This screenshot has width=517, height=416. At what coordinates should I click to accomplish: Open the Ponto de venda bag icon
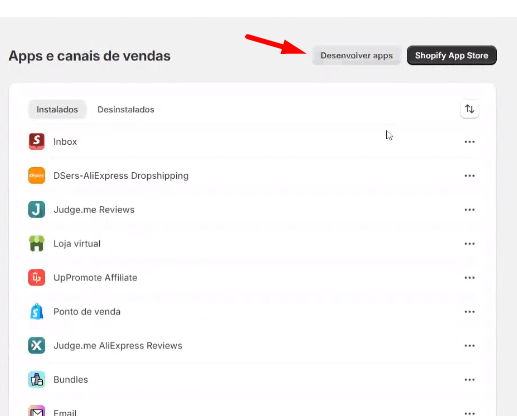[37, 312]
